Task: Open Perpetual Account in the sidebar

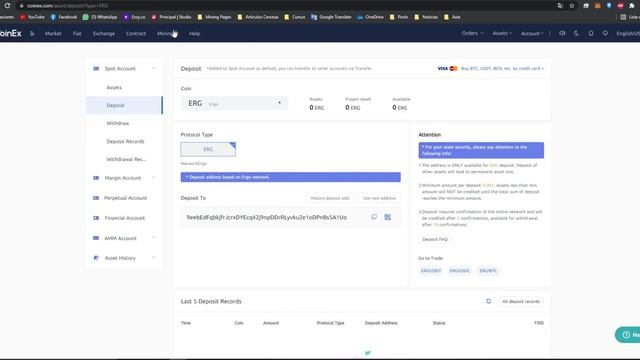Action: coord(125,198)
